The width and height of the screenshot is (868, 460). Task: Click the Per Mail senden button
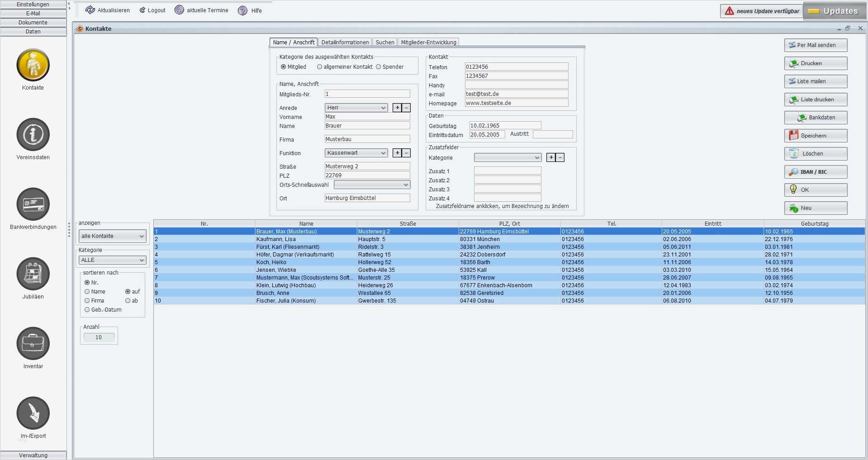(816, 45)
